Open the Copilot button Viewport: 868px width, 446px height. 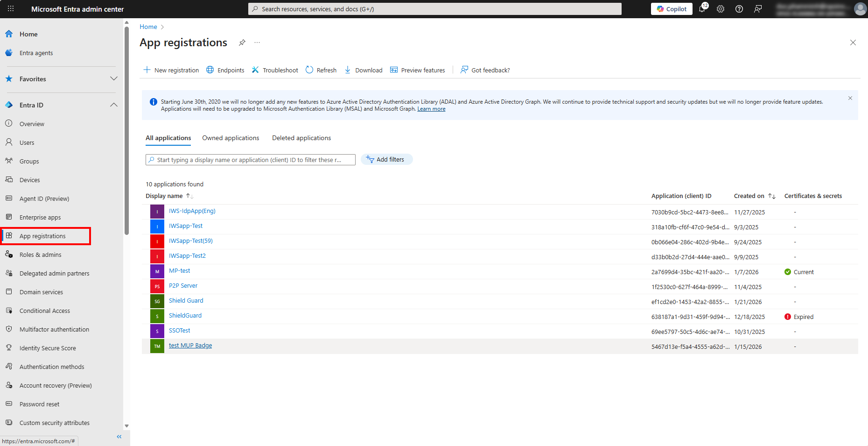click(x=672, y=9)
